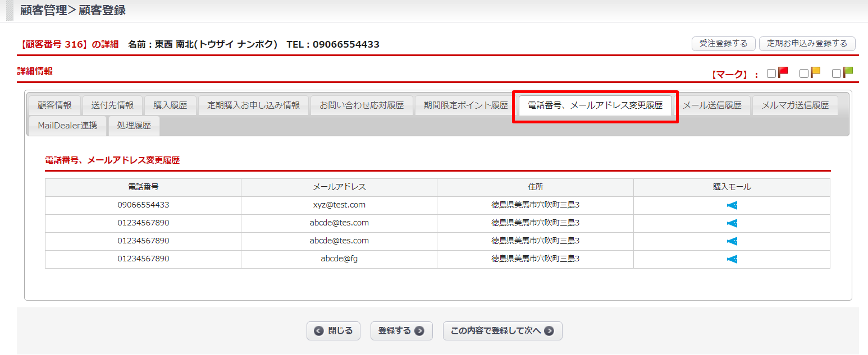868x355 pixels.
Task: Open the 顧客情報 tab
Action: (54, 105)
